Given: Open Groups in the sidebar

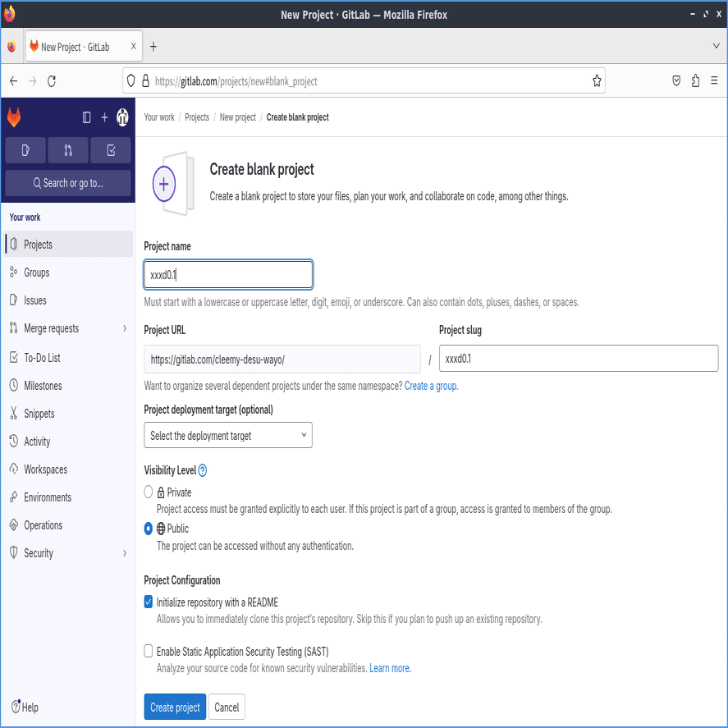Looking at the screenshot, I should click(x=68, y=272).
